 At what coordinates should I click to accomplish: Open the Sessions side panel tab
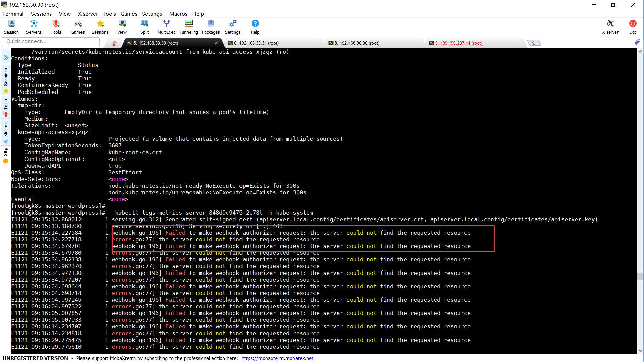(x=6, y=80)
